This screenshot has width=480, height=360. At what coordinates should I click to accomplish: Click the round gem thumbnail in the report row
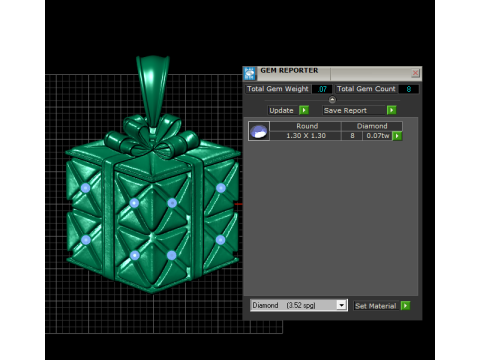coord(259,131)
